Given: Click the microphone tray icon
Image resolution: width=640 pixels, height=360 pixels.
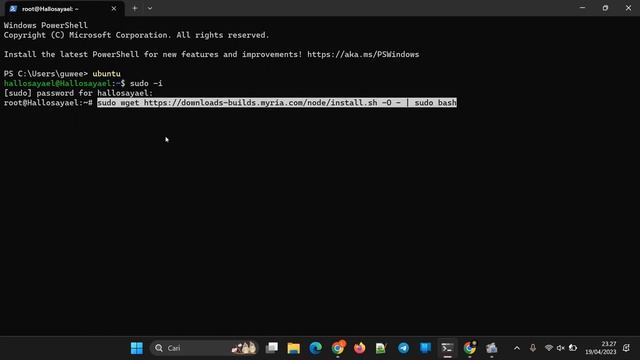Looking at the screenshot, I should pyautogui.click(x=533, y=348).
